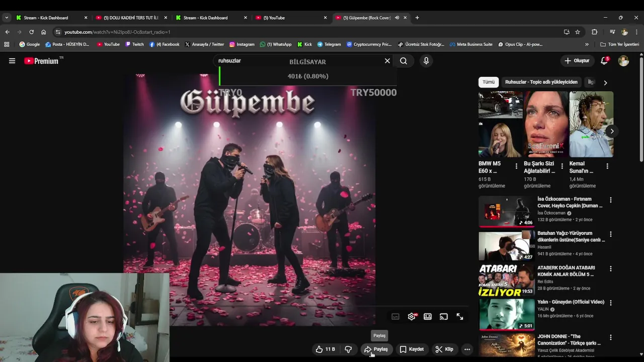This screenshot has width=644, height=362.
Task: Open options for ATABARI KOMİK ANLAR video
Action: click(611, 269)
